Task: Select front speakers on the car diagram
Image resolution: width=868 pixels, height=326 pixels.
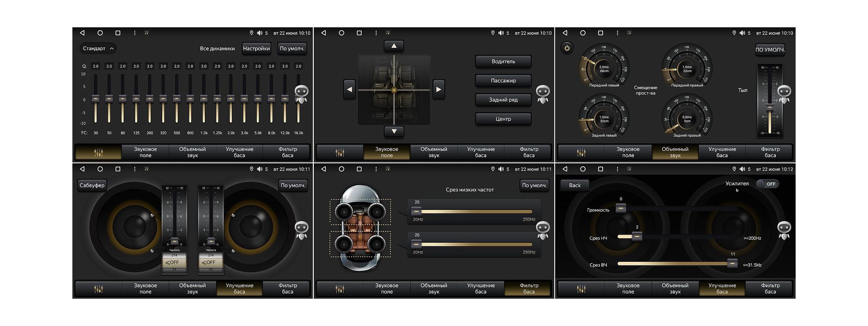Action: coord(360,212)
